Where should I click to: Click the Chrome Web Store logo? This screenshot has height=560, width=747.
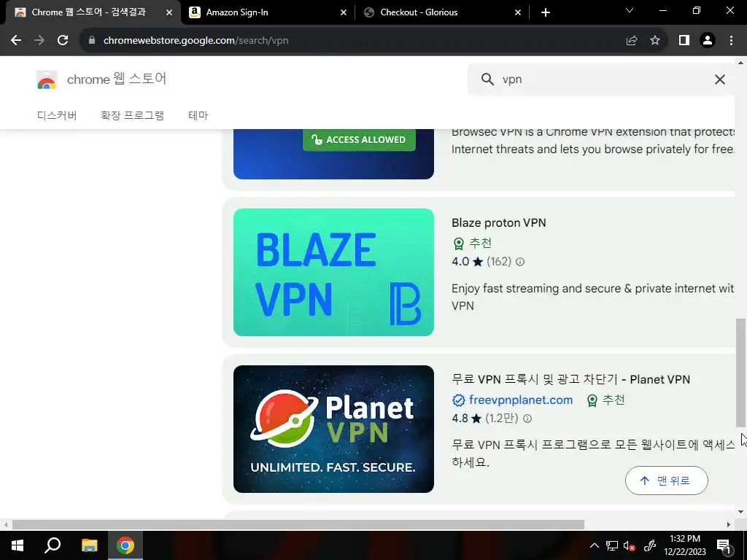click(x=47, y=79)
